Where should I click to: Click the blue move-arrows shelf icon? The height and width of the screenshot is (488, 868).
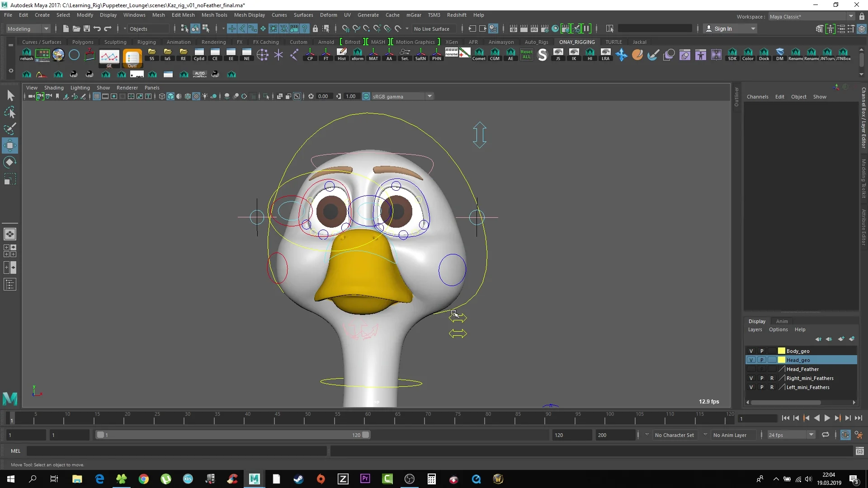pos(622,55)
